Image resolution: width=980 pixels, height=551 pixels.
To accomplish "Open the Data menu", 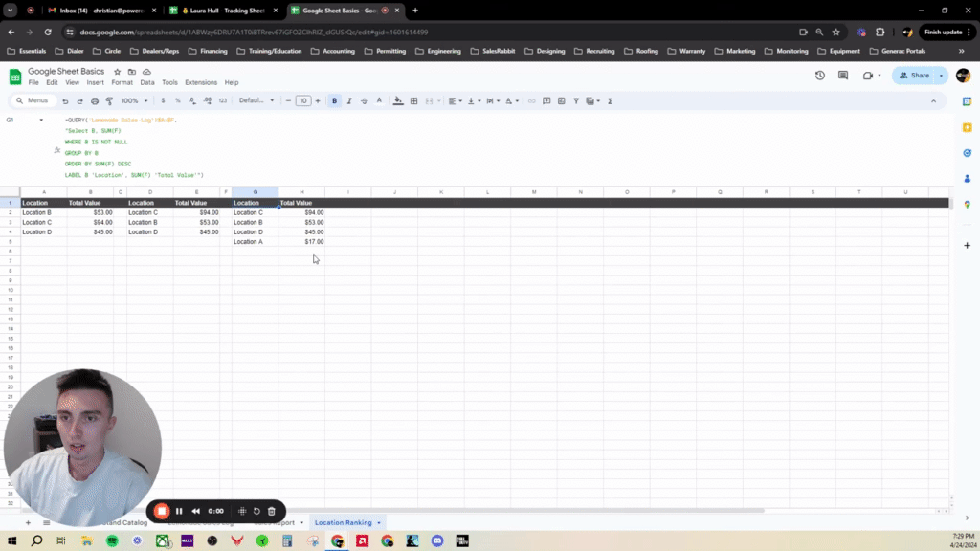I will 146,82.
